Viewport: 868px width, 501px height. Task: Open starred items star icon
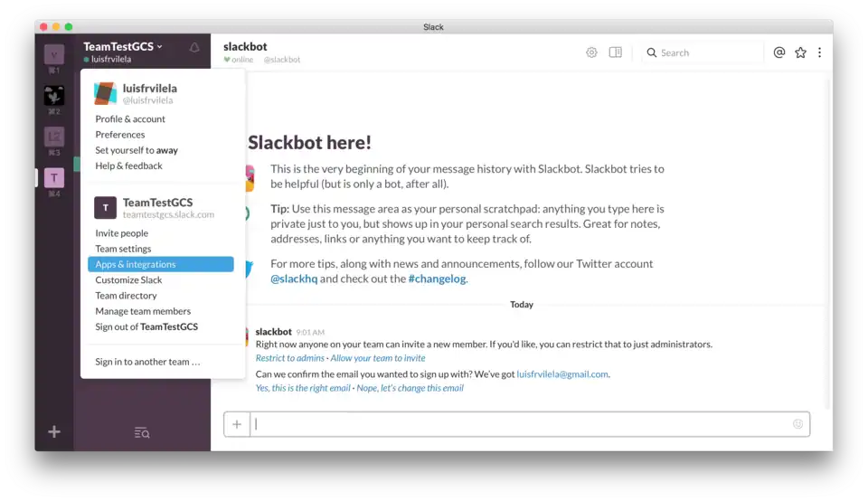(800, 52)
